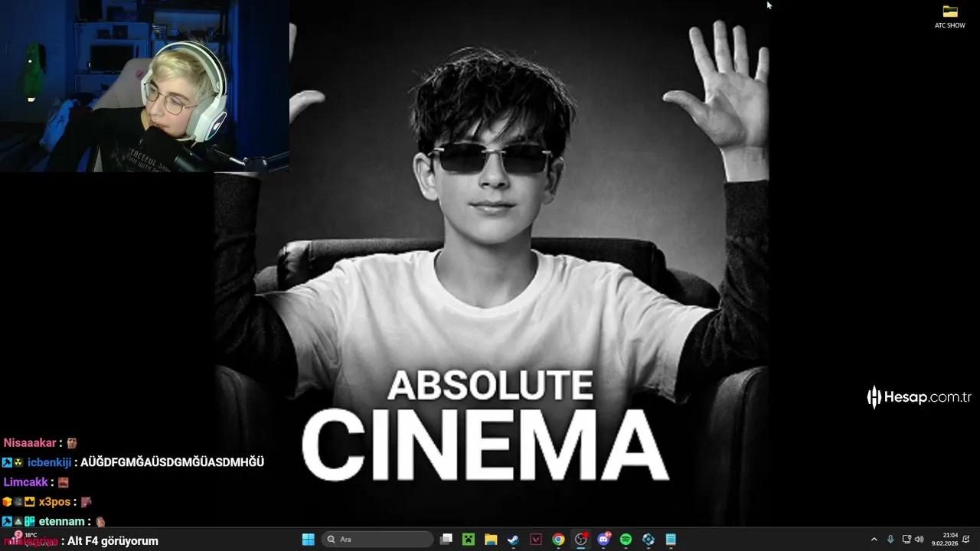Image resolution: width=980 pixels, height=551 pixels.
Task: Open the volume control tray icon
Action: [x=919, y=540]
